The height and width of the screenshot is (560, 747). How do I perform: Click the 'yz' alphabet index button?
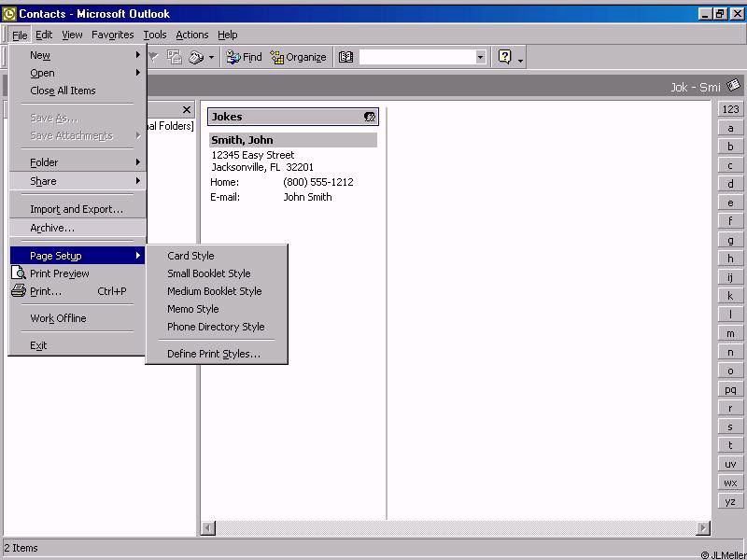coord(730,501)
